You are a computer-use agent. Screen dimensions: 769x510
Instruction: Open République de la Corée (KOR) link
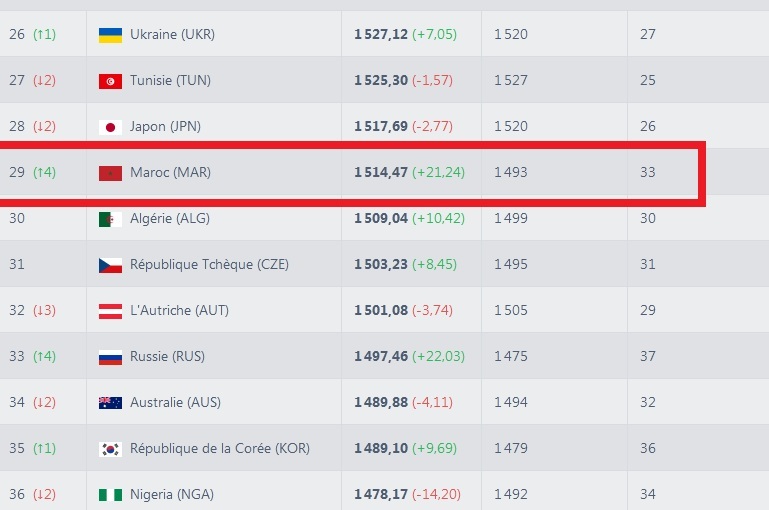pos(219,449)
